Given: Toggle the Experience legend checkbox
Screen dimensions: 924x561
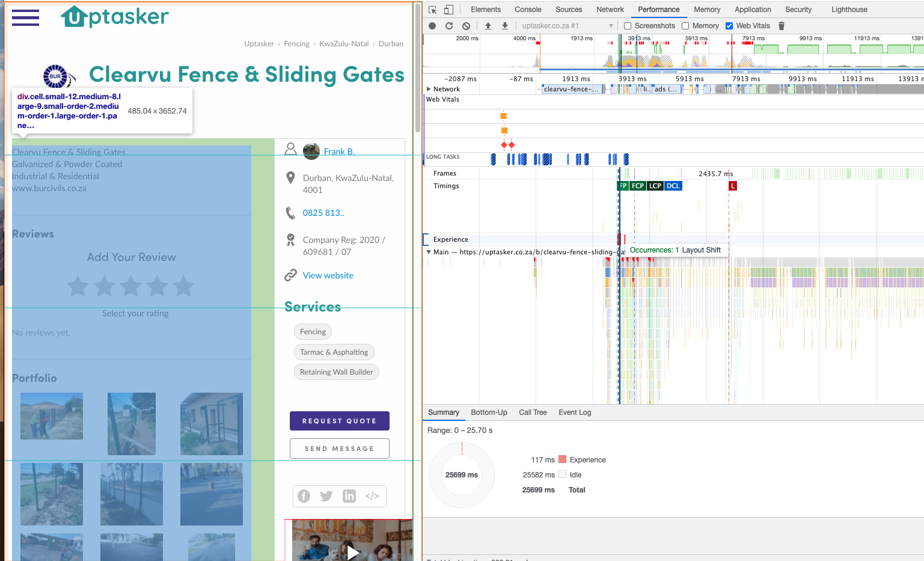Looking at the screenshot, I should point(563,459).
